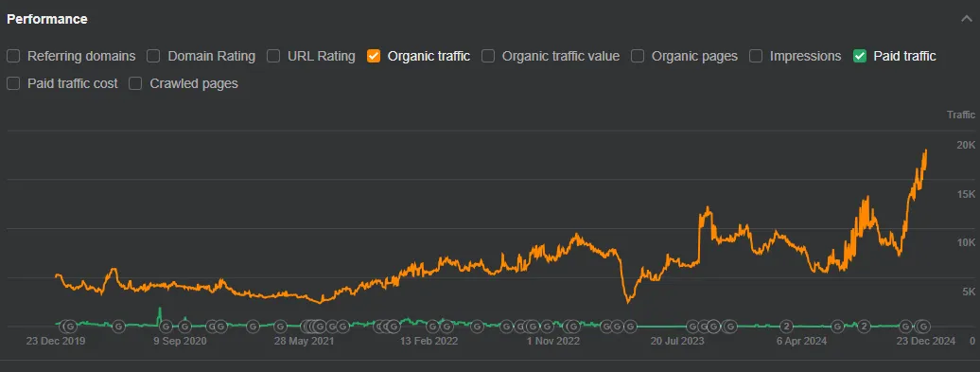Check the Domain Rating option
This screenshot has width=980, height=372.
(153, 56)
